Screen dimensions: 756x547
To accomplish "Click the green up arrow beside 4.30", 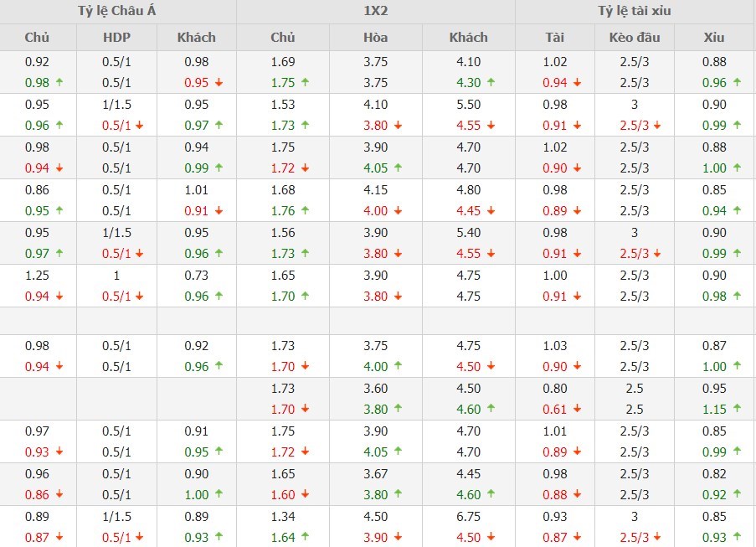I will point(491,83).
